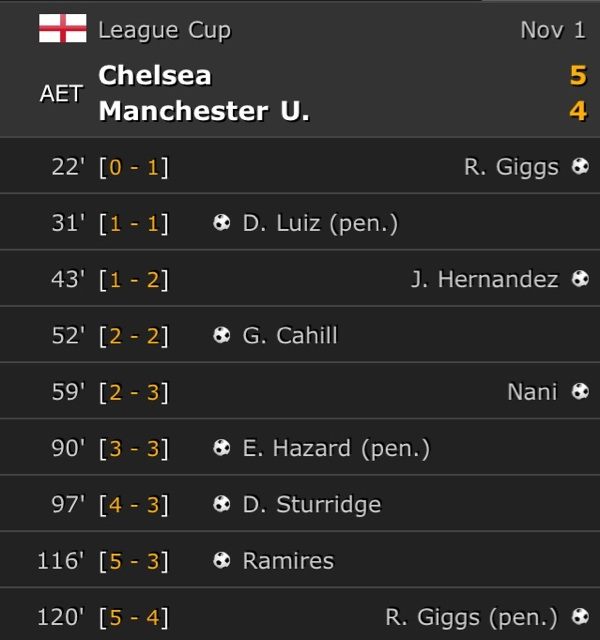Click the ball icon beside G. Cahill
The image size is (600, 640).
(222, 335)
